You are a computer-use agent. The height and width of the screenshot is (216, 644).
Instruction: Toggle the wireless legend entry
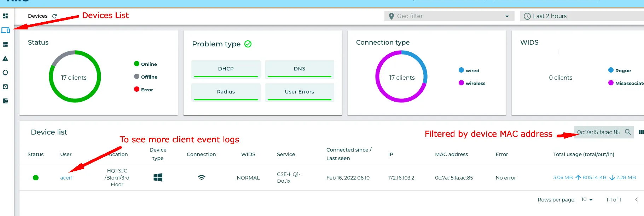click(x=472, y=83)
